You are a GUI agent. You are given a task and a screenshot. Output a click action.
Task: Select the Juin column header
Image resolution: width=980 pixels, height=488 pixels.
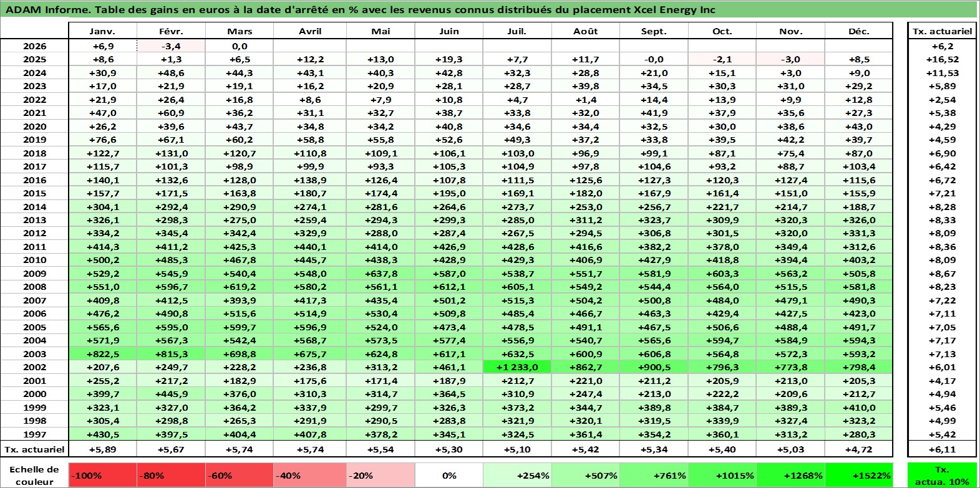coord(449,31)
